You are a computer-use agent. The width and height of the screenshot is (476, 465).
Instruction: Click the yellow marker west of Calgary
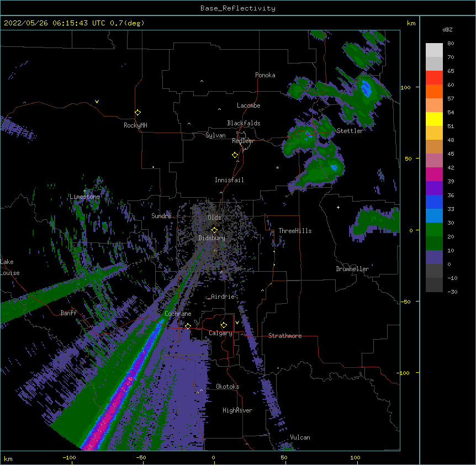(x=188, y=326)
